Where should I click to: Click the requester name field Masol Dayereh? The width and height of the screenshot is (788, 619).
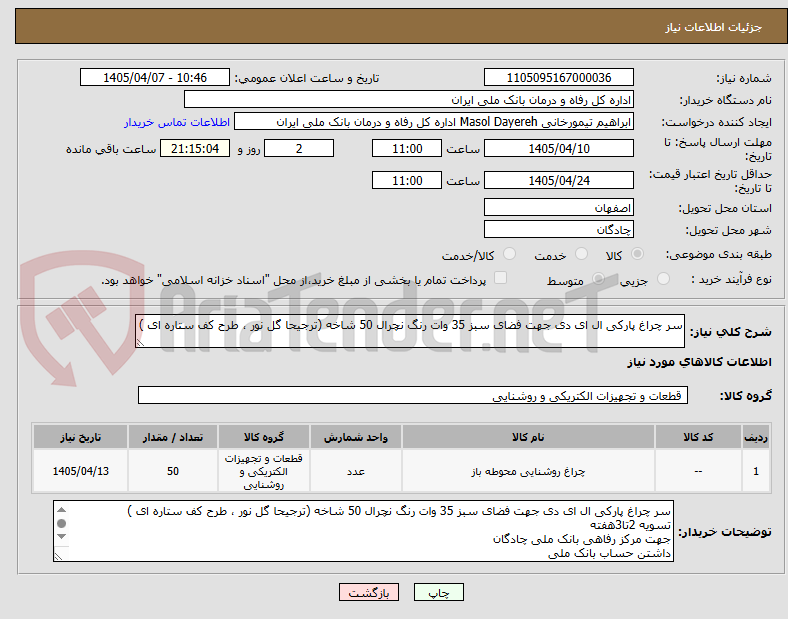434,122
